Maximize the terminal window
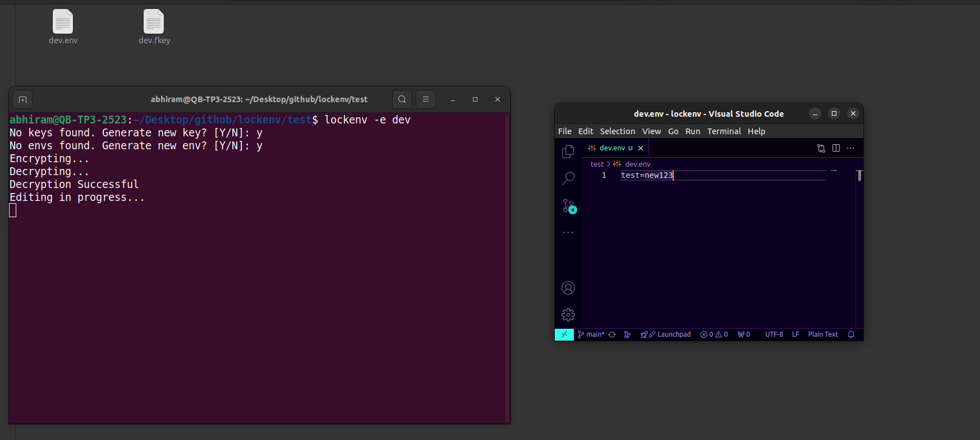The width and height of the screenshot is (980, 440). (x=475, y=99)
